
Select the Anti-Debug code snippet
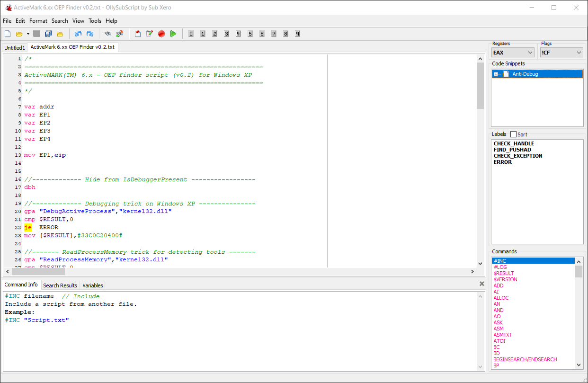click(x=525, y=74)
